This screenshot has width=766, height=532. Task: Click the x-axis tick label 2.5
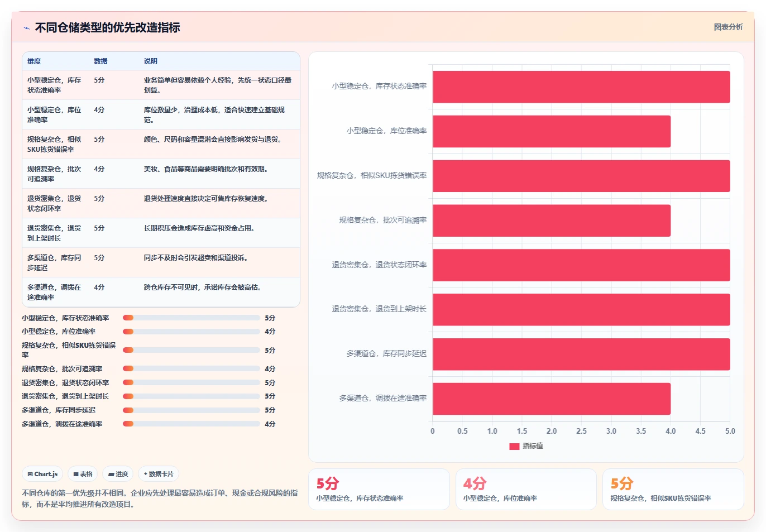(581, 431)
